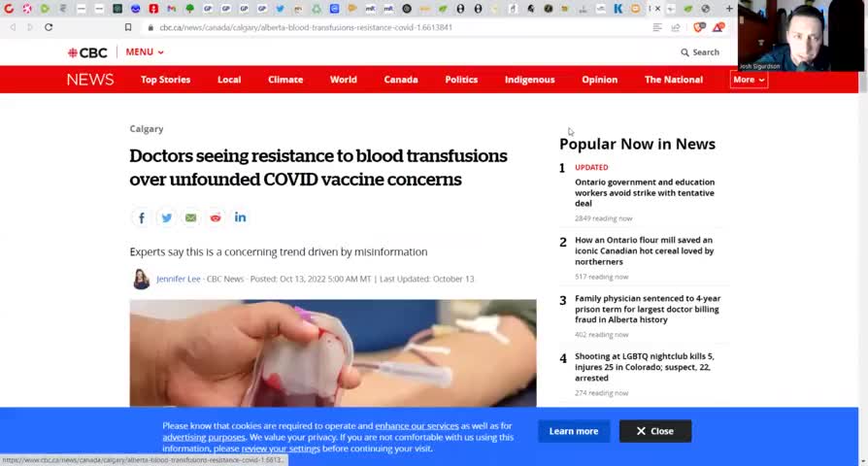Open the Ontario flour mill story
868x466 pixels.
point(645,250)
